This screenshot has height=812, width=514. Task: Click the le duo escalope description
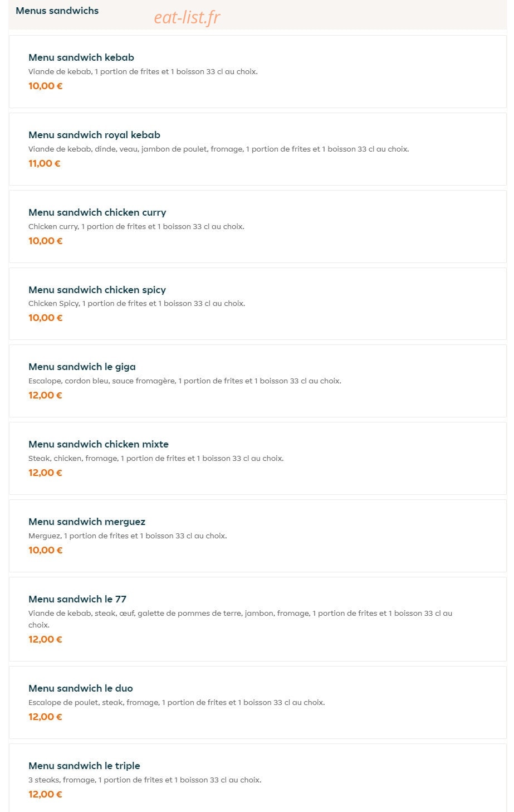[x=177, y=702]
